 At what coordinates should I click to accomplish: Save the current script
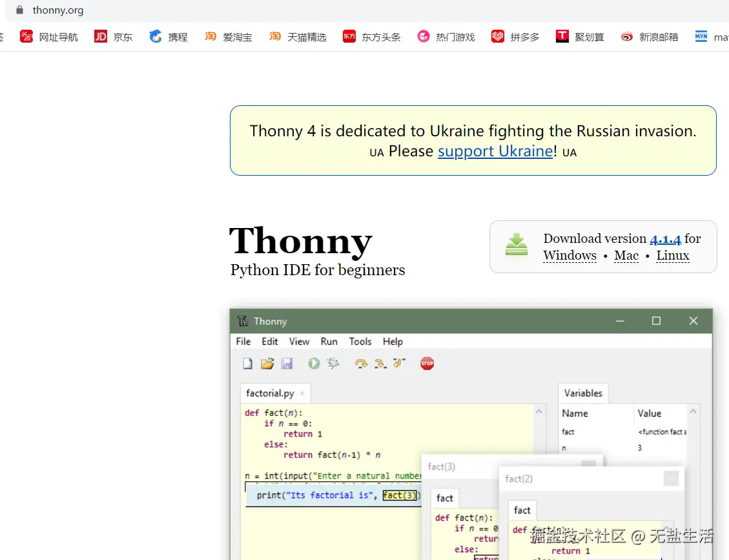tap(287, 363)
